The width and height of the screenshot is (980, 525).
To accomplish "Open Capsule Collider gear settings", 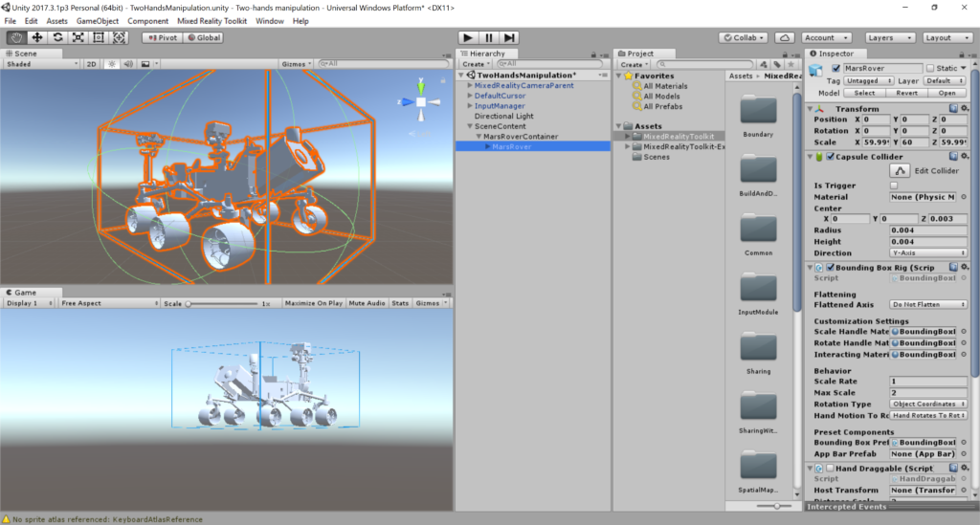I will [x=965, y=157].
